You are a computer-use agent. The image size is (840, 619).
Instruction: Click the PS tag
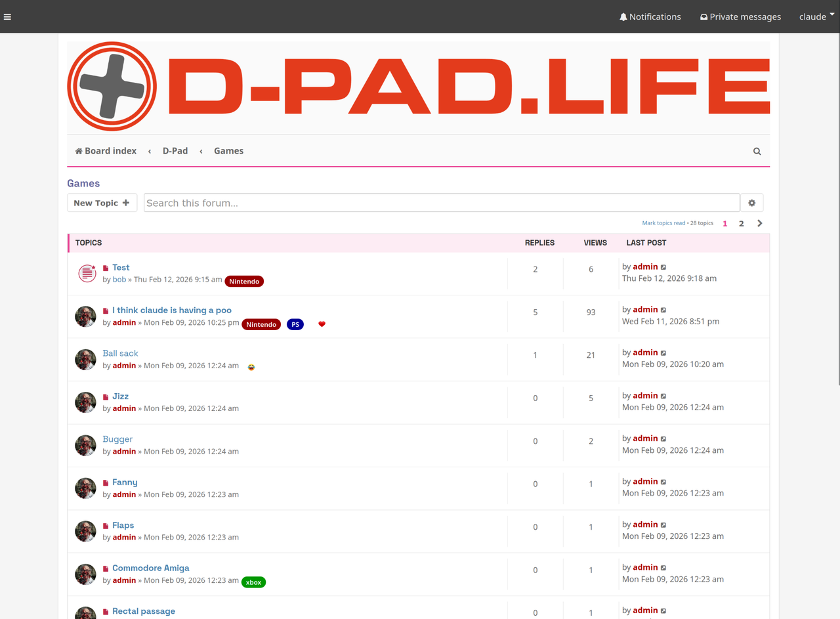295,324
